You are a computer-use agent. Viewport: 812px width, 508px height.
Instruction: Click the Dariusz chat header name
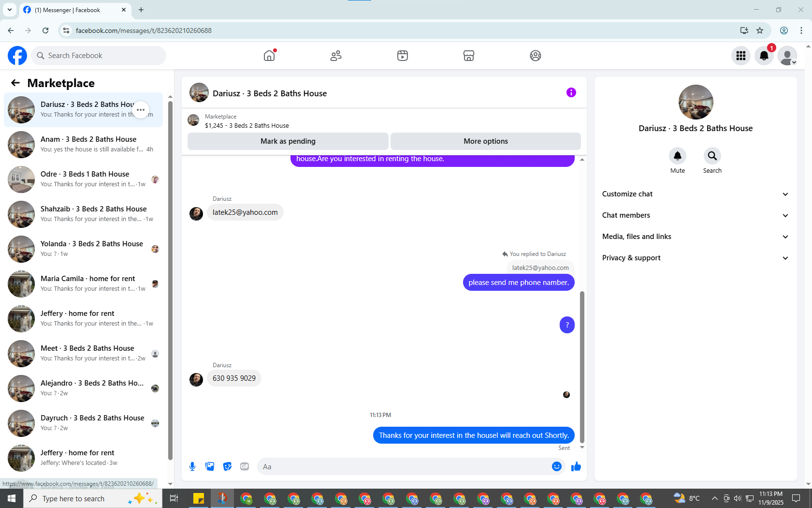[270, 93]
